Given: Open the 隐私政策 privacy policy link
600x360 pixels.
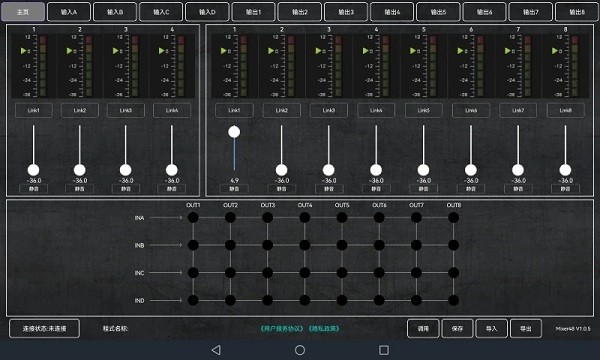Looking at the screenshot, I should pyautogui.click(x=324, y=328).
